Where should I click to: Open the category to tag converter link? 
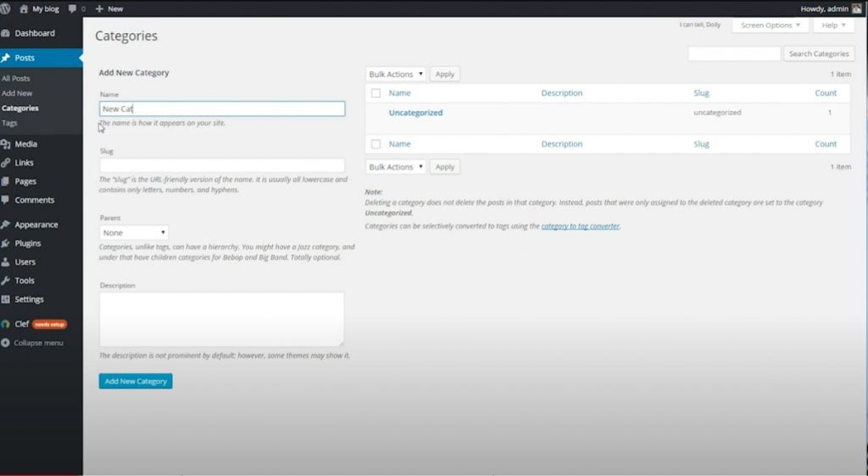[580, 227]
